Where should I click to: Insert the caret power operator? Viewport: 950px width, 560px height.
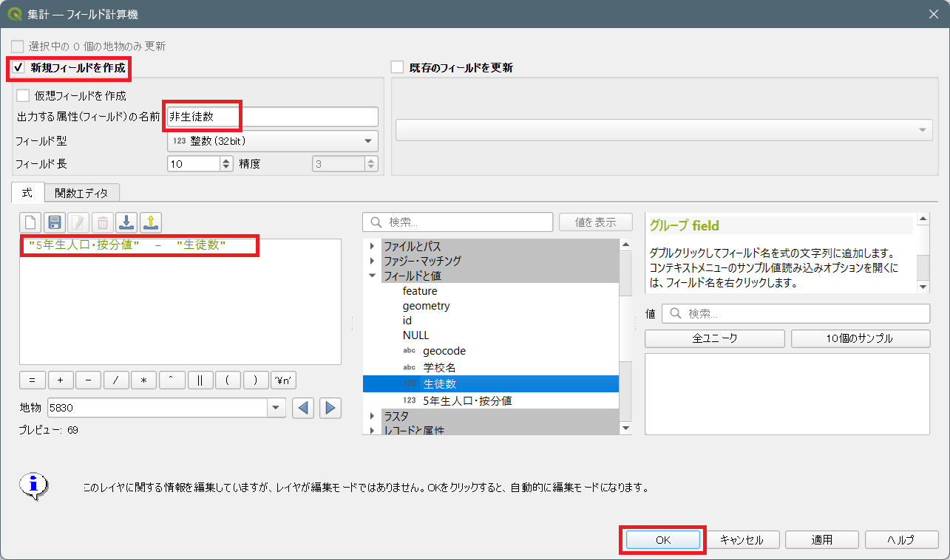coord(172,380)
